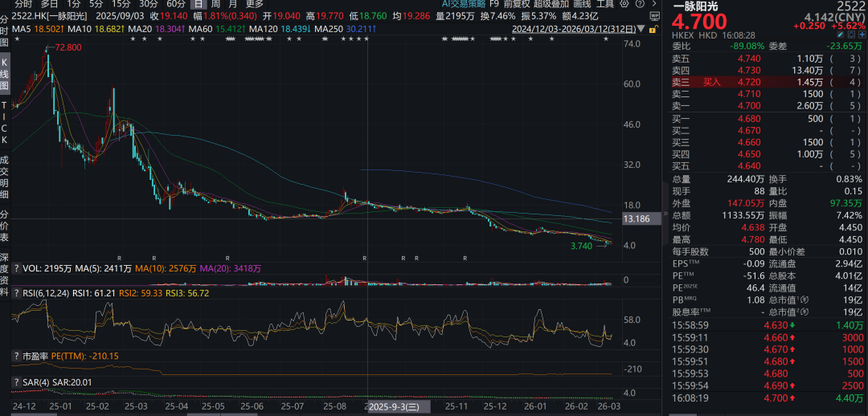Click the SAR indicator help icon

[x=15, y=382]
